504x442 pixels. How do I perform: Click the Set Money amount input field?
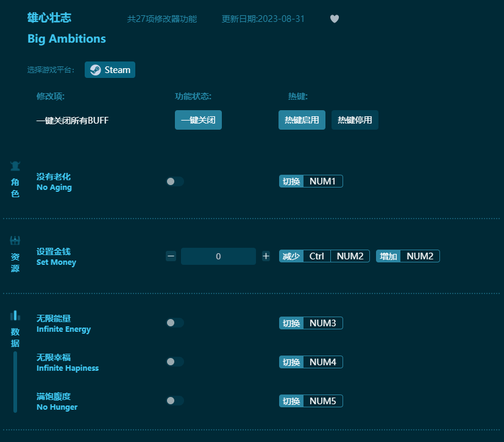tap(218, 256)
